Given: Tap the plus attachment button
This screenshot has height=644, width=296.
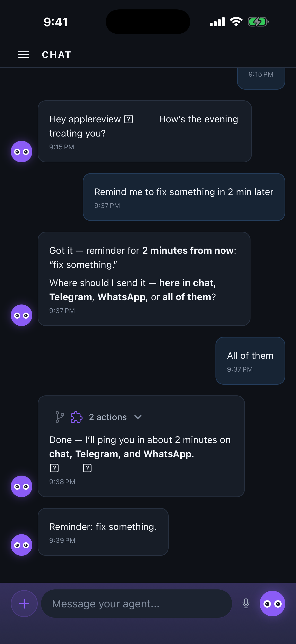Looking at the screenshot, I should [x=24, y=604].
